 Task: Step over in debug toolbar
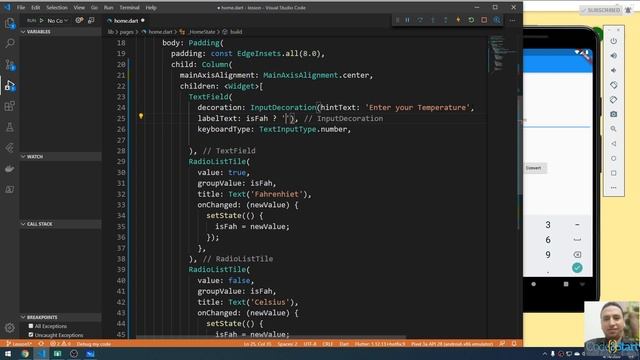(420, 20)
